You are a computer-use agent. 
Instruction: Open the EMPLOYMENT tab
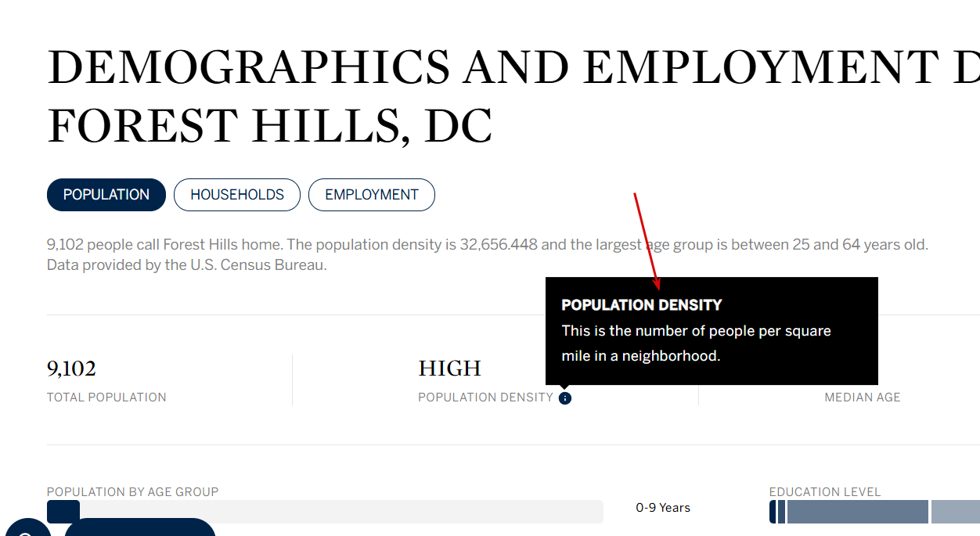point(372,195)
